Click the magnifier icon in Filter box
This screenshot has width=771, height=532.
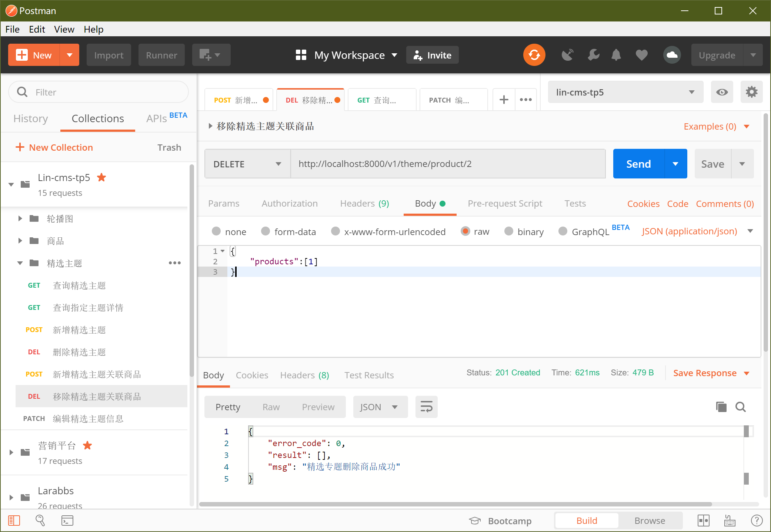[x=22, y=92]
